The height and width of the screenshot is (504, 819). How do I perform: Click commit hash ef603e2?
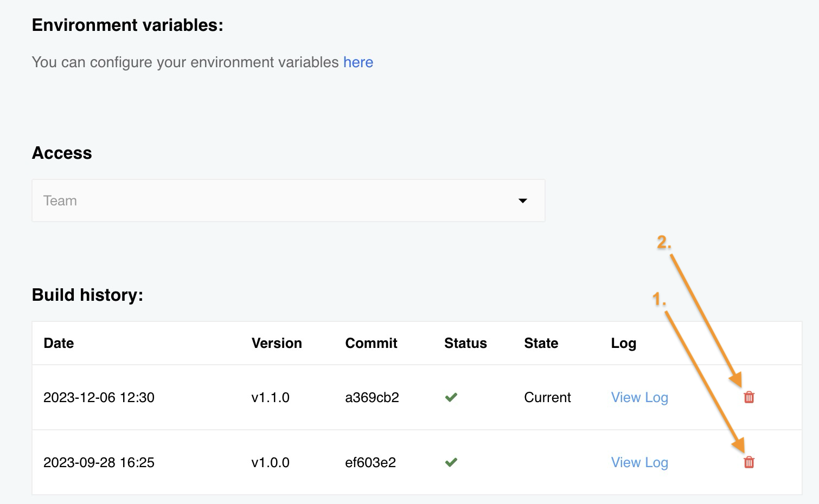click(370, 462)
